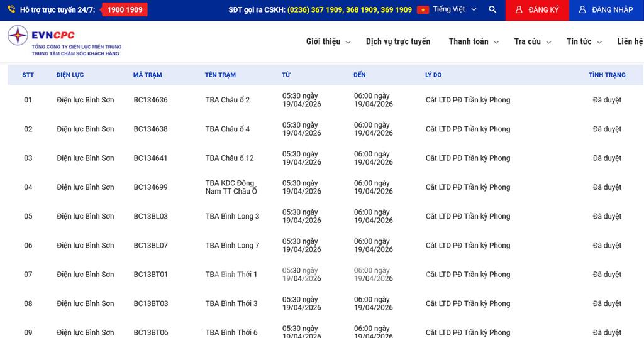Click the user icon in ĐĂNG NHẬP
This screenshot has width=644, height=338.
(x=582, y=10)
